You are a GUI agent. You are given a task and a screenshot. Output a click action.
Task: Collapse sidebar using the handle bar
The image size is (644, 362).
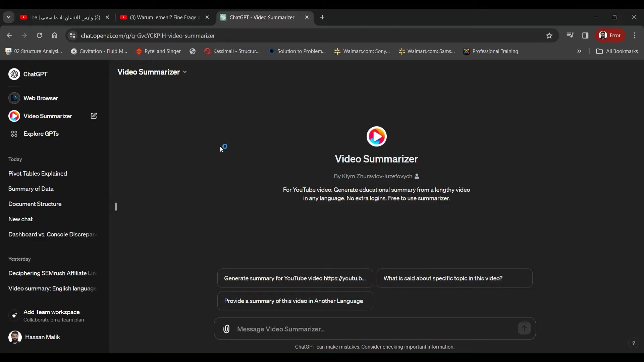[x=116, y=206]
